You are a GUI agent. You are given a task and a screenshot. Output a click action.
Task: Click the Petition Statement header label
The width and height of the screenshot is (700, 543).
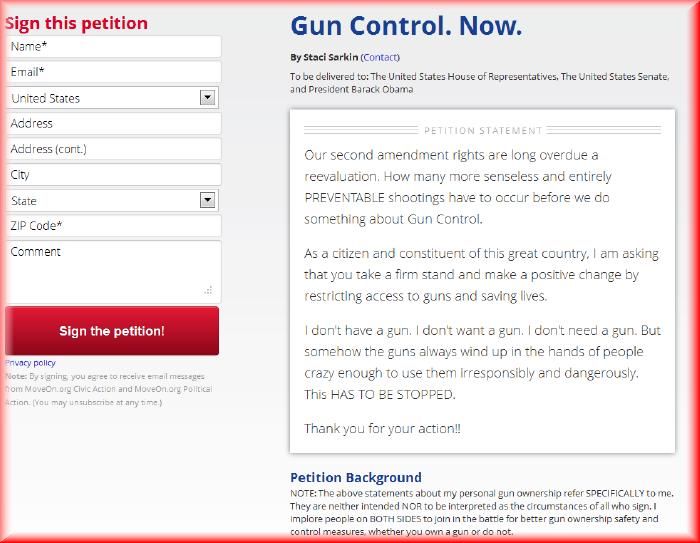pos(483,131)
